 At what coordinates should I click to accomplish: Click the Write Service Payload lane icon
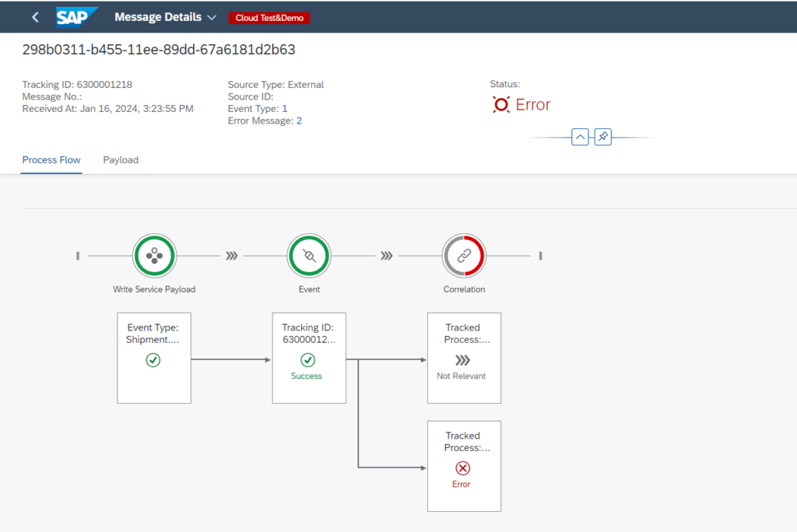coord(154,256)
